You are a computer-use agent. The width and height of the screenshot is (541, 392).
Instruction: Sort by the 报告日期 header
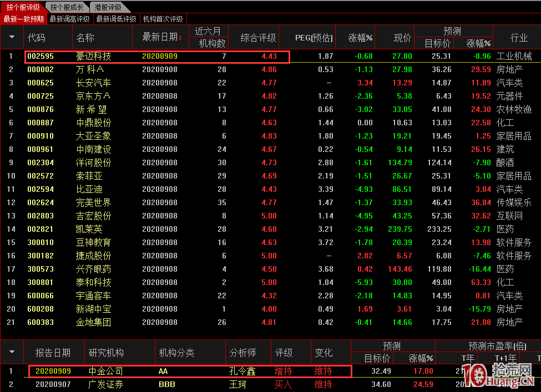tap(53, 353)
